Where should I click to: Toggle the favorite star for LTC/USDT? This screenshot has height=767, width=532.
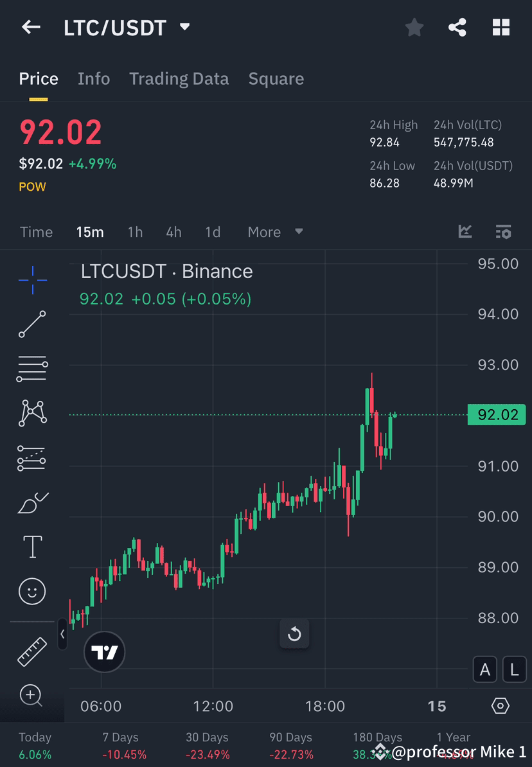tap(414, 27)
